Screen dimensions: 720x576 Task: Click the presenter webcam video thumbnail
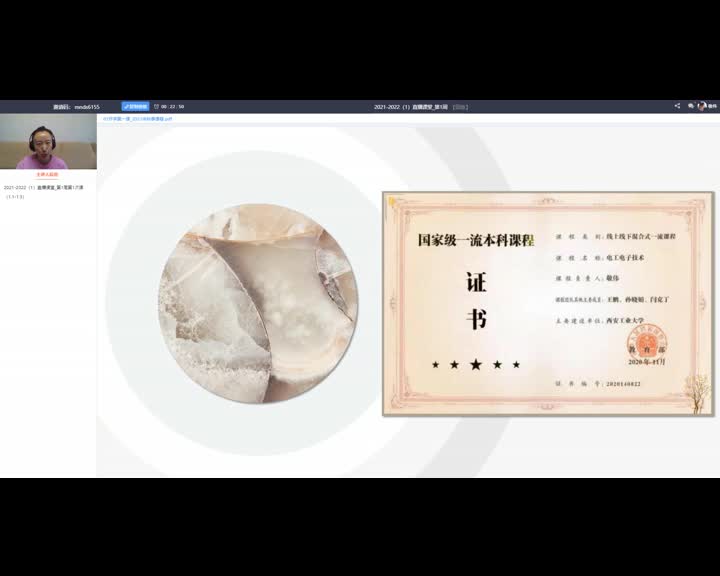coord(48,141)
